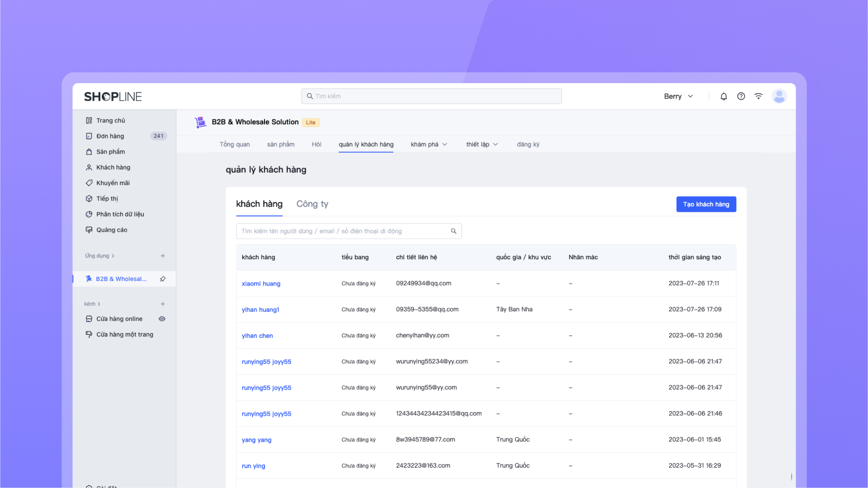Click the wifi signal icon in header

pyautogui.click(x=758, y=96)
